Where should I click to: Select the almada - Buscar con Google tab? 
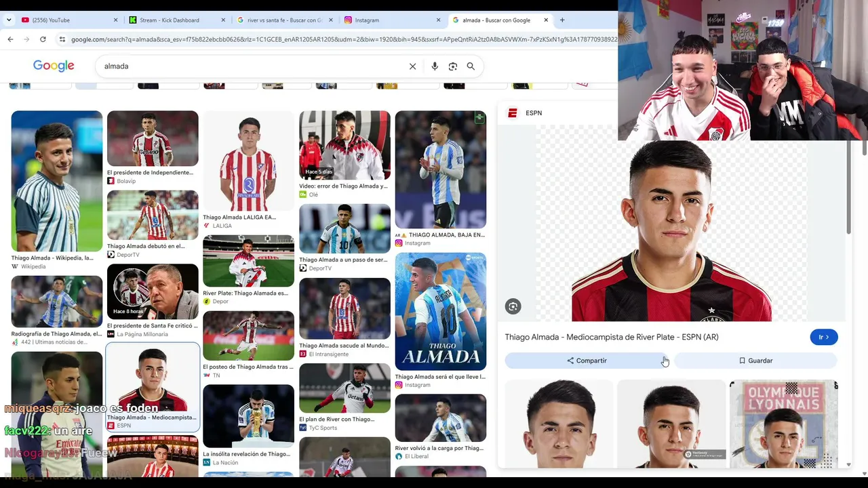pos(500,20)
